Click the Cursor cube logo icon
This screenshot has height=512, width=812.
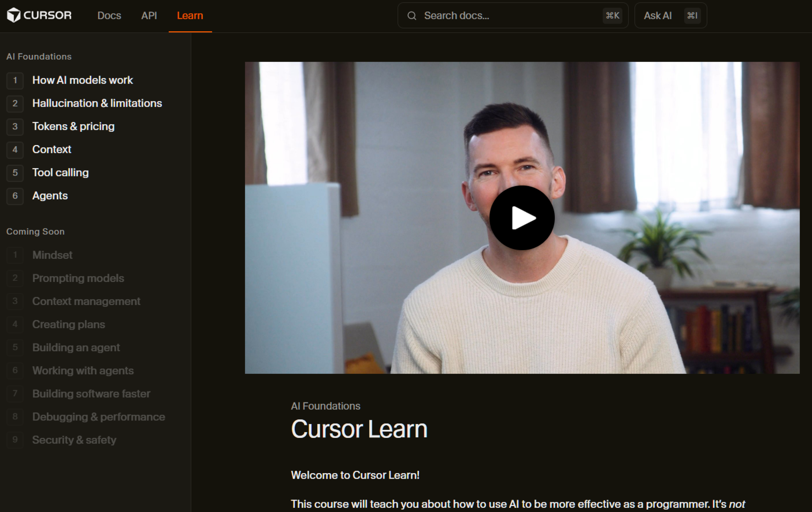tap(14, 15)
